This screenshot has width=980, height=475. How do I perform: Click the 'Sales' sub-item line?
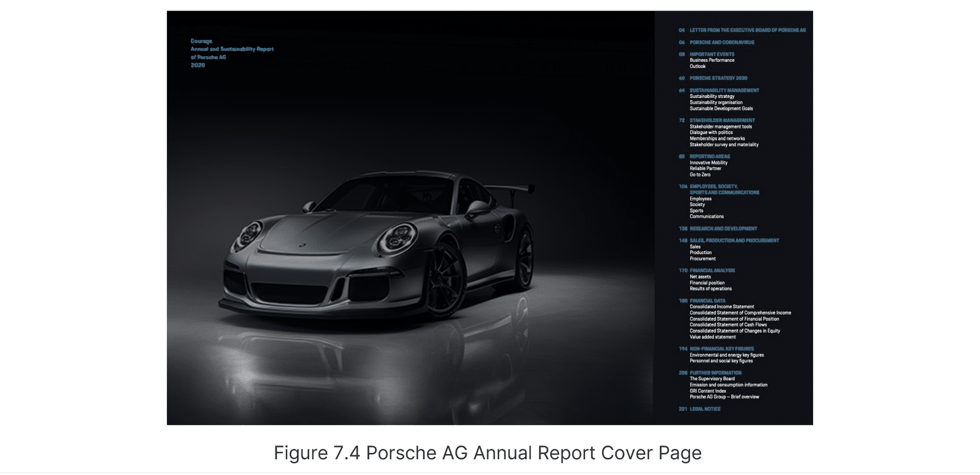point(695,247)
